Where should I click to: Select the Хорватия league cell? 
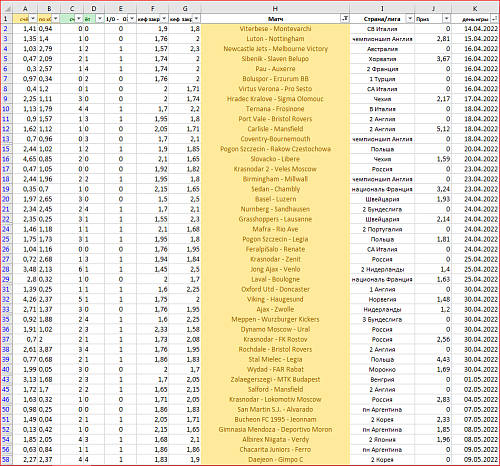pyautogui.click(x=382, y=59)
